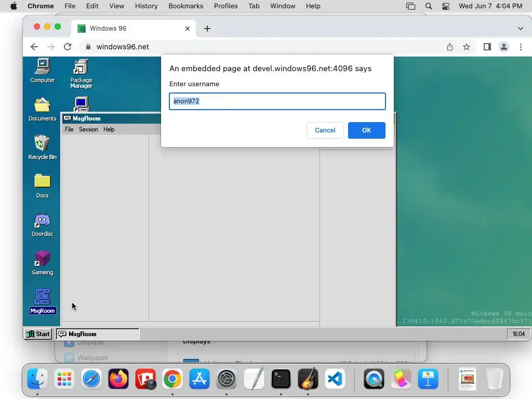Confirm the username with OK

(366, 130)
